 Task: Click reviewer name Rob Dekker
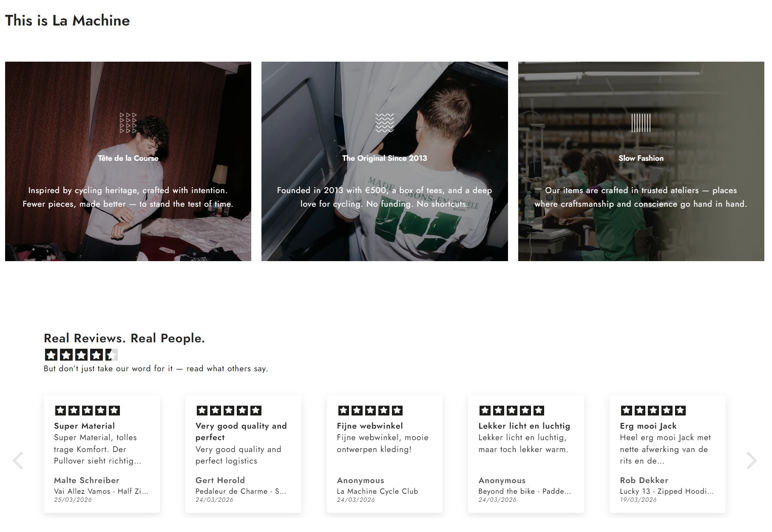pyautogui.click(x=644, y=480)
